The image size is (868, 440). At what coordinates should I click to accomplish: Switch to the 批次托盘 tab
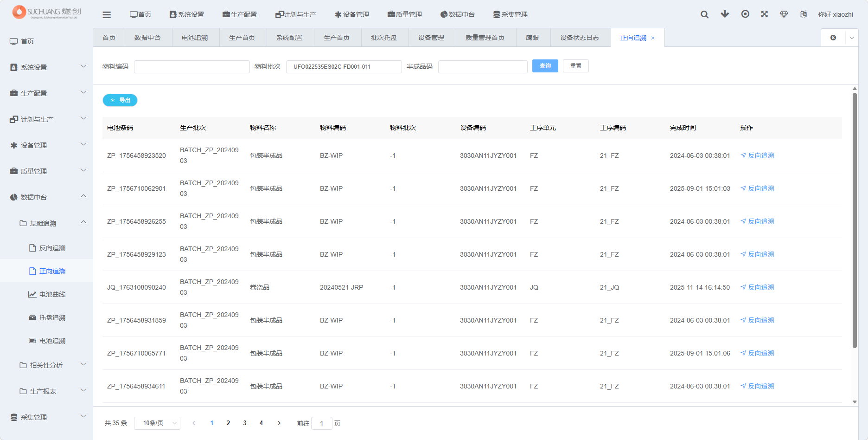pos(384,38)
